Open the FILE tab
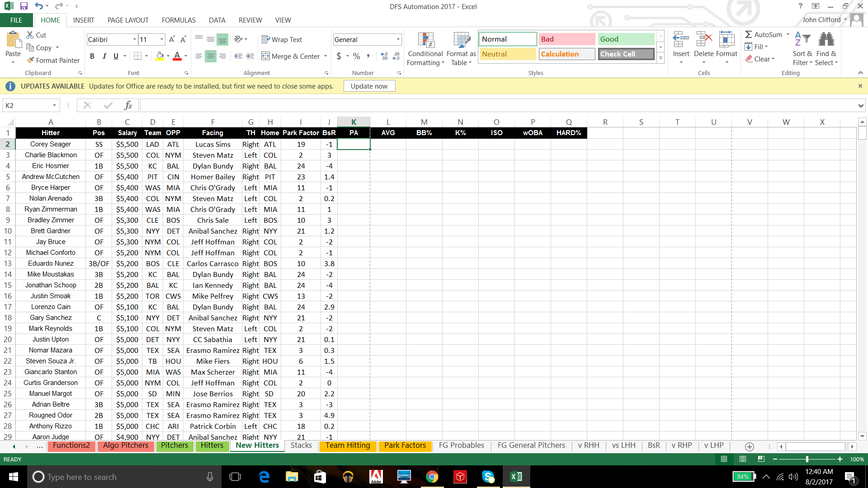 16,20
